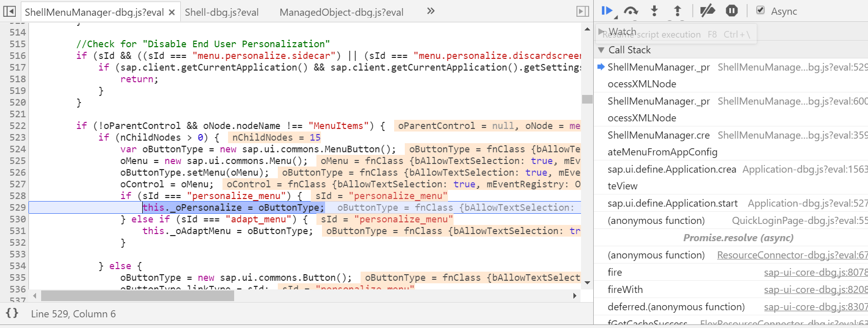The image size is (868, 328).
Task: Click the Line 529, Column 6 status
Action: 73,314
